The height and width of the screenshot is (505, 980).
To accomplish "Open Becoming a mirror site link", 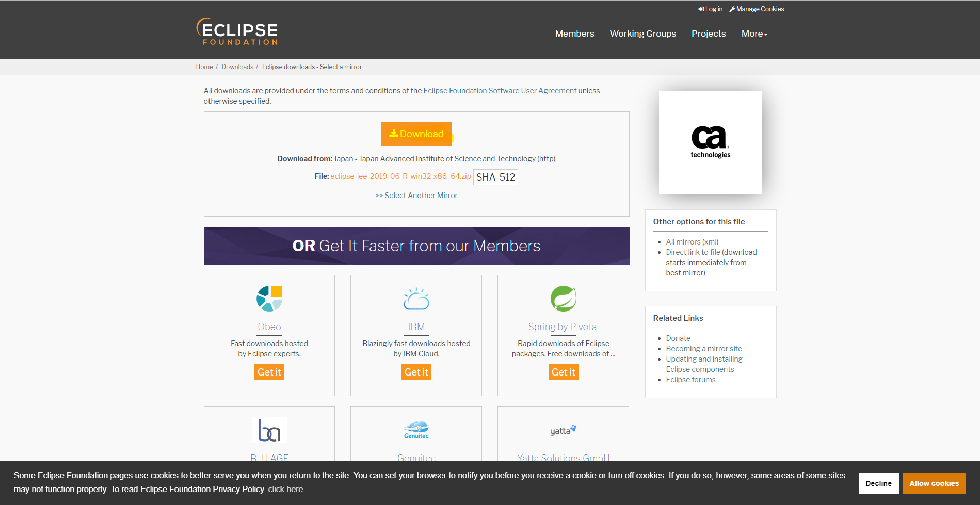I will 704,349.
